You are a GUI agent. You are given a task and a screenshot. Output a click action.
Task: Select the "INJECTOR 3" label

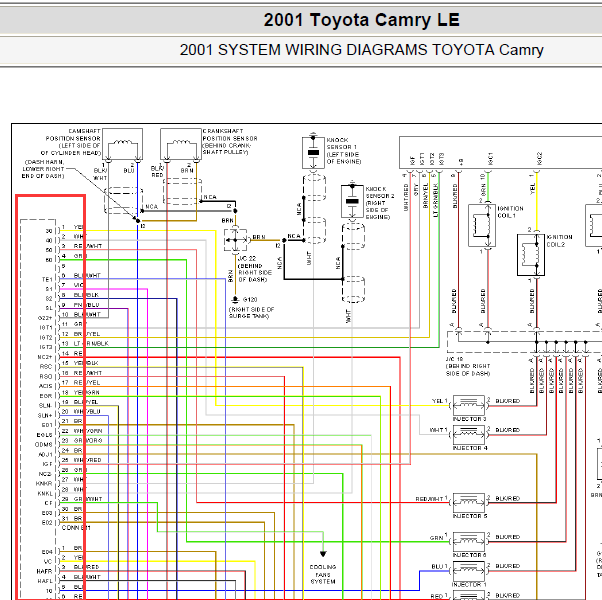[x=470, y=419]
